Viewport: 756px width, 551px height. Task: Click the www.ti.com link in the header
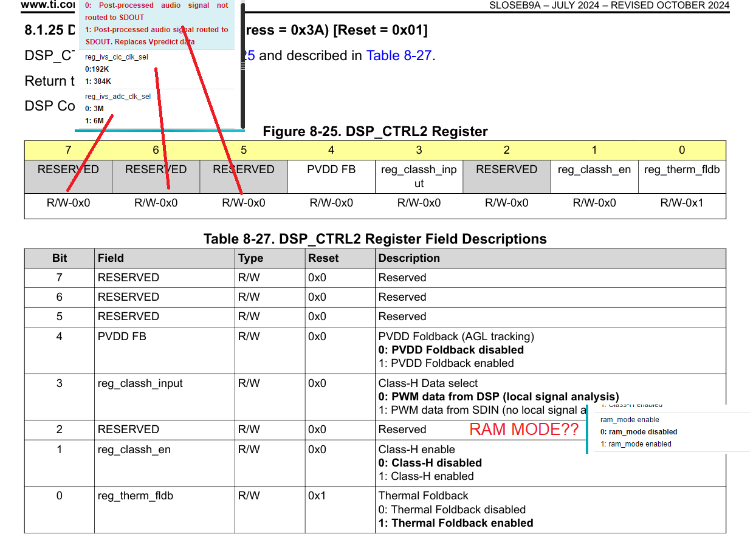click(48, 6)
